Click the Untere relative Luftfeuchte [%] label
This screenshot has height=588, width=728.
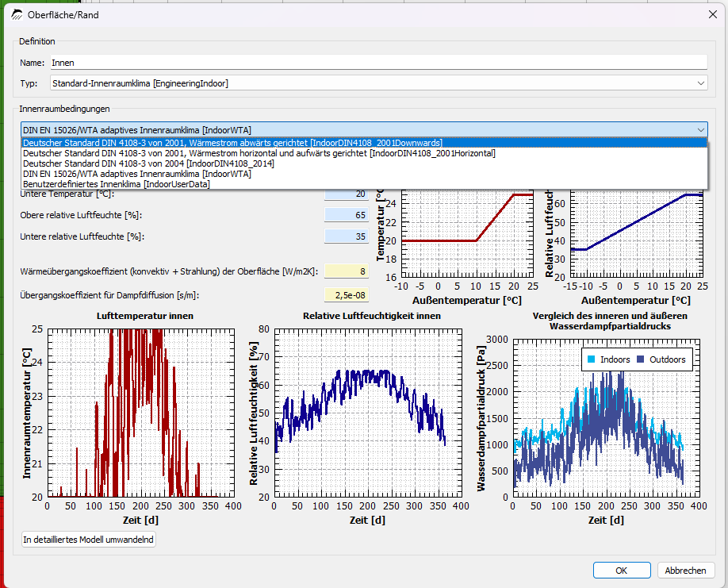[x=82, y=236]
